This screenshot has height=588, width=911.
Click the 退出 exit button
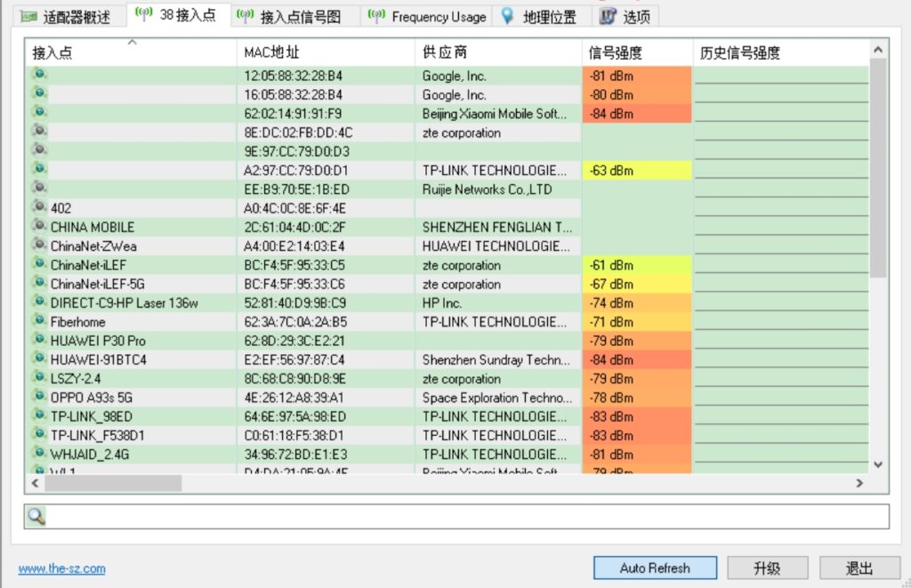click(859, 568)
